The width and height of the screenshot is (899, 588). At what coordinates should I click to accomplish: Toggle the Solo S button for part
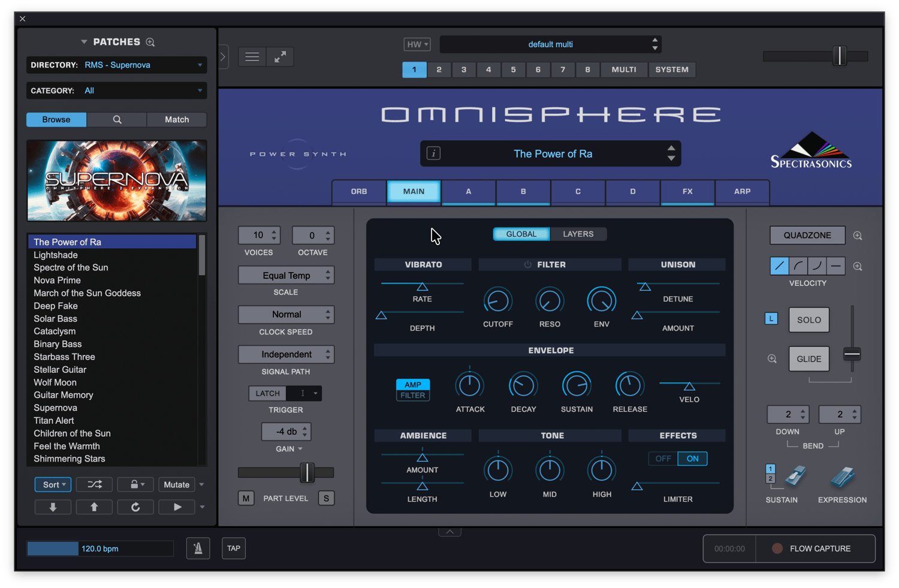[x=326, y=498]
